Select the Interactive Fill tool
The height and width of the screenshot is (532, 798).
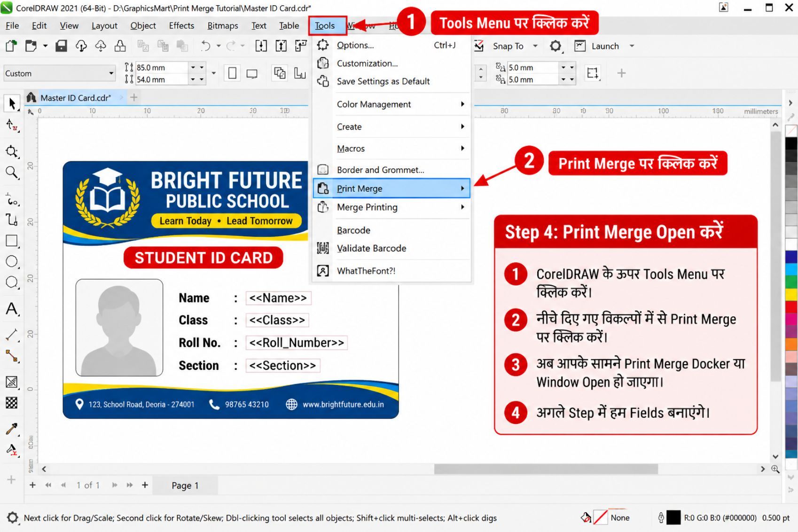[12, 449]
